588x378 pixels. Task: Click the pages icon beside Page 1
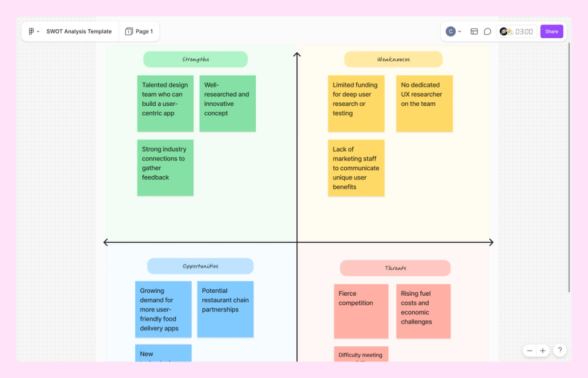tap(128, 31)
